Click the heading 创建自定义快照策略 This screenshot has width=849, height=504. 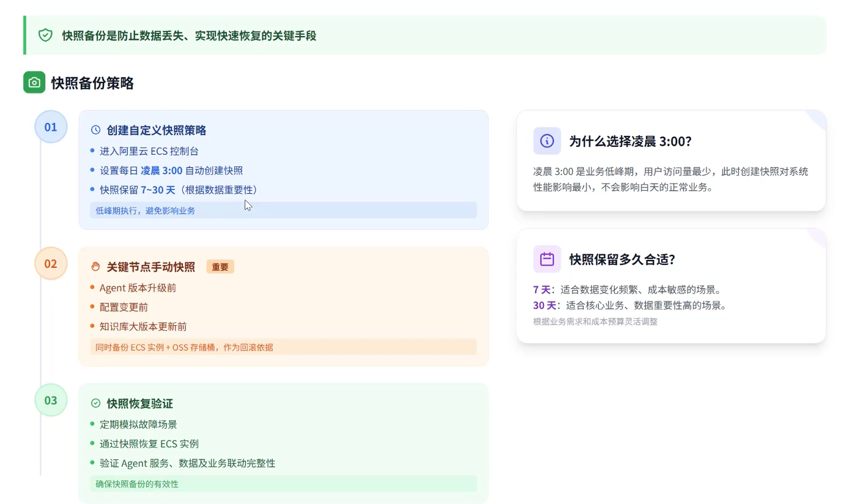[157, 130]
